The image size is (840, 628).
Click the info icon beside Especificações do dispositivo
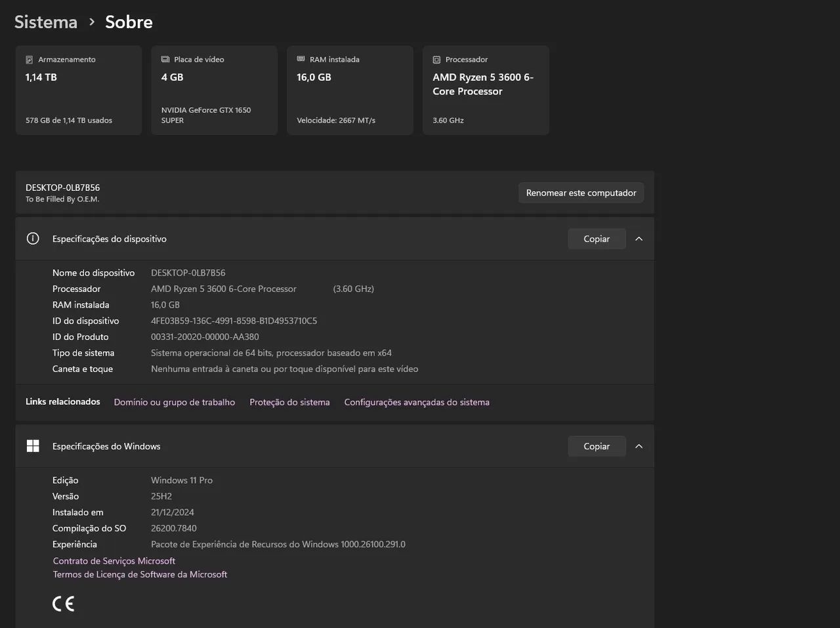(x=33, y=239)
